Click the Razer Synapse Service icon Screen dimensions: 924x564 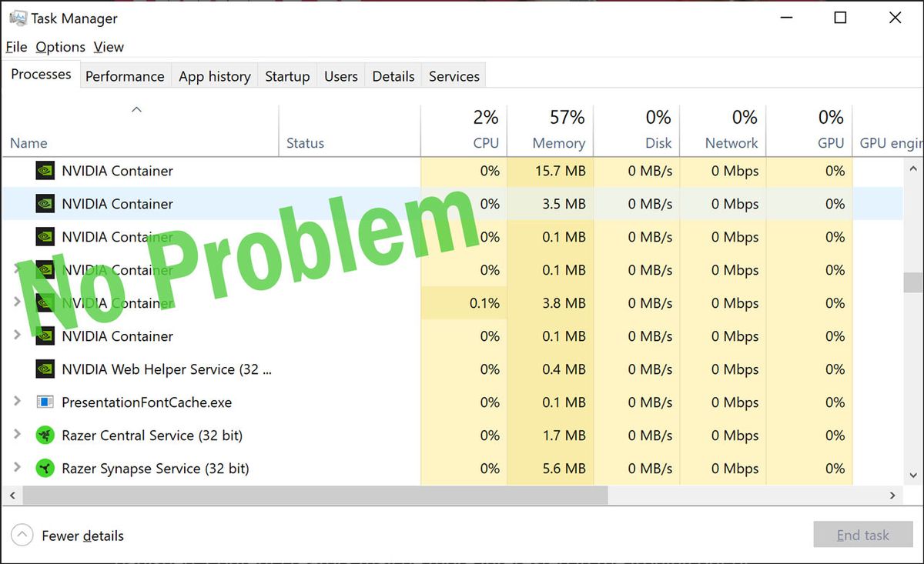click(45, 469)
